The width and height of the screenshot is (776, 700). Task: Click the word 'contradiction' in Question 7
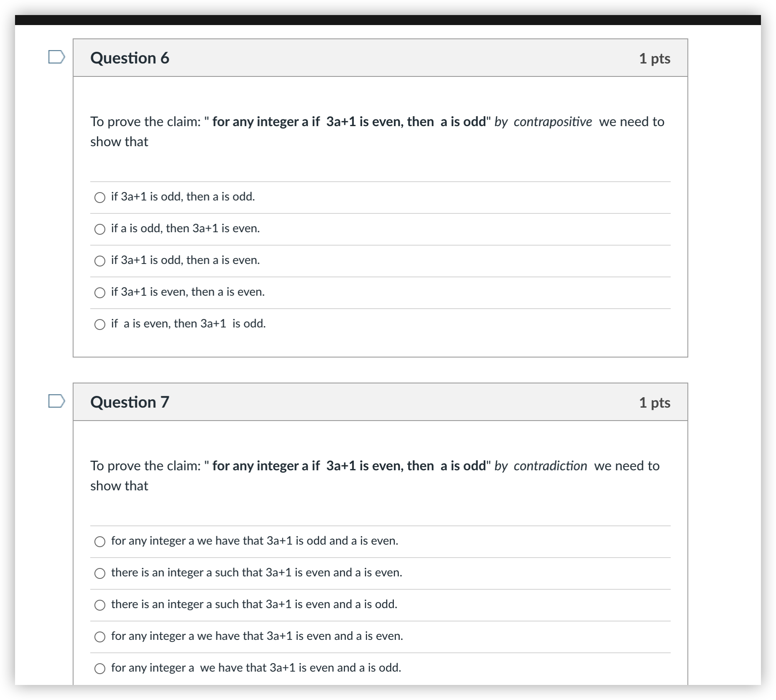(549, 466)
